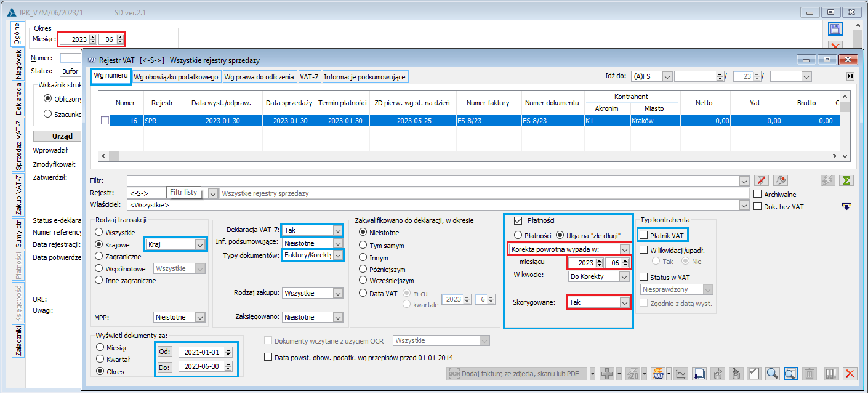Switch to Wg numeru tab
The height and width of the screenshot is (394, 868).
(x=111, y=76)
